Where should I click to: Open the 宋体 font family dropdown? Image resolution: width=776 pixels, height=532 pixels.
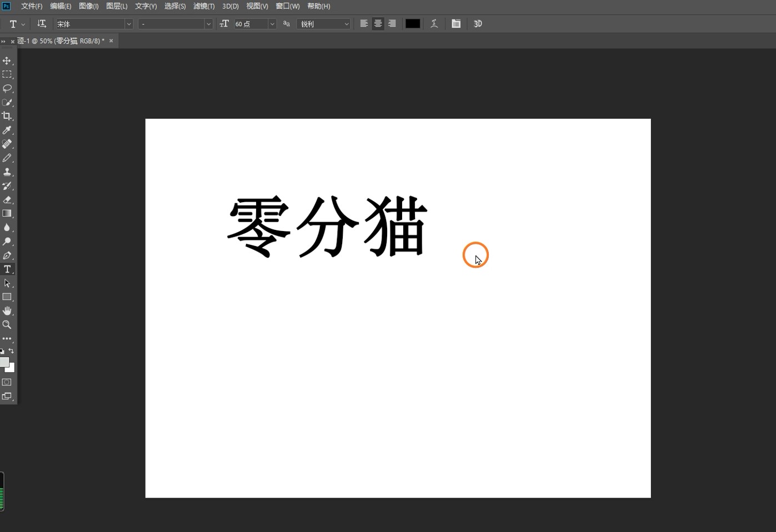tap(128, 24)
